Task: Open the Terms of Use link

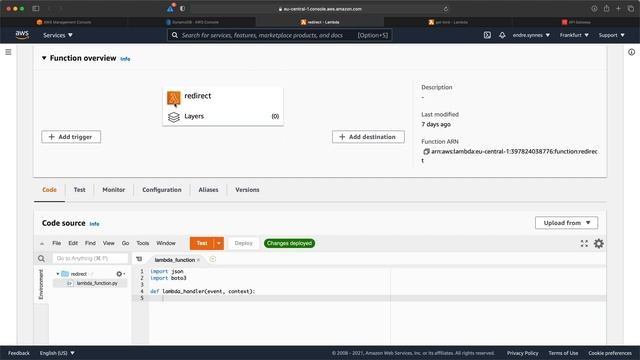Action: click(x=563, y=353)
